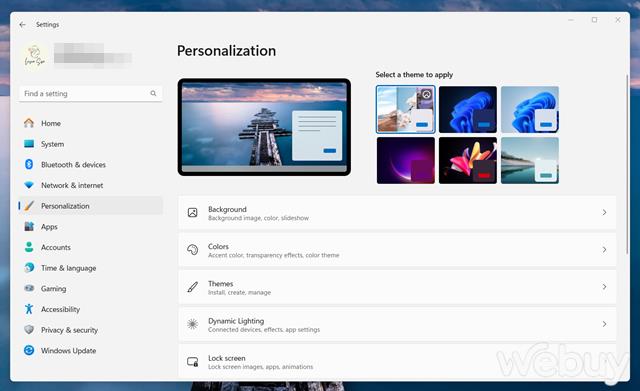This screenshot has width=640, height=391.
Task: Click the Find a setting search box
Action: point(91,93)
